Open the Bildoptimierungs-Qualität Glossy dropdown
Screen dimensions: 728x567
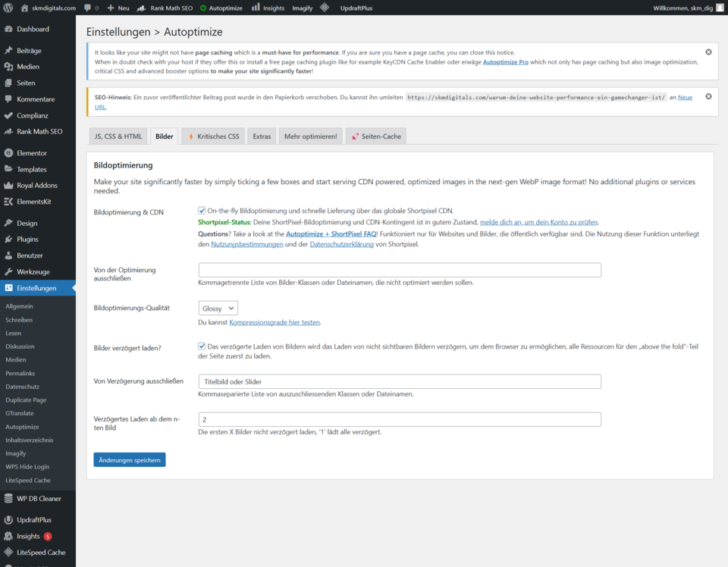218,308
